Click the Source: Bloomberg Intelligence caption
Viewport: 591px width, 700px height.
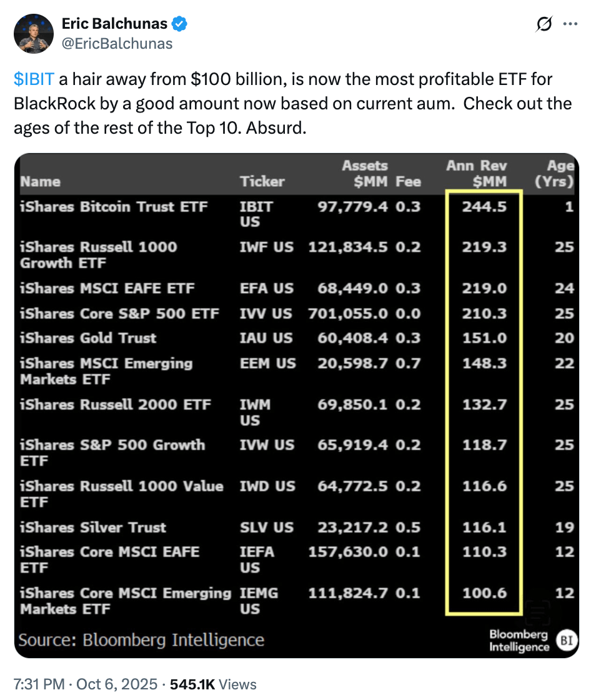(142, 640)
